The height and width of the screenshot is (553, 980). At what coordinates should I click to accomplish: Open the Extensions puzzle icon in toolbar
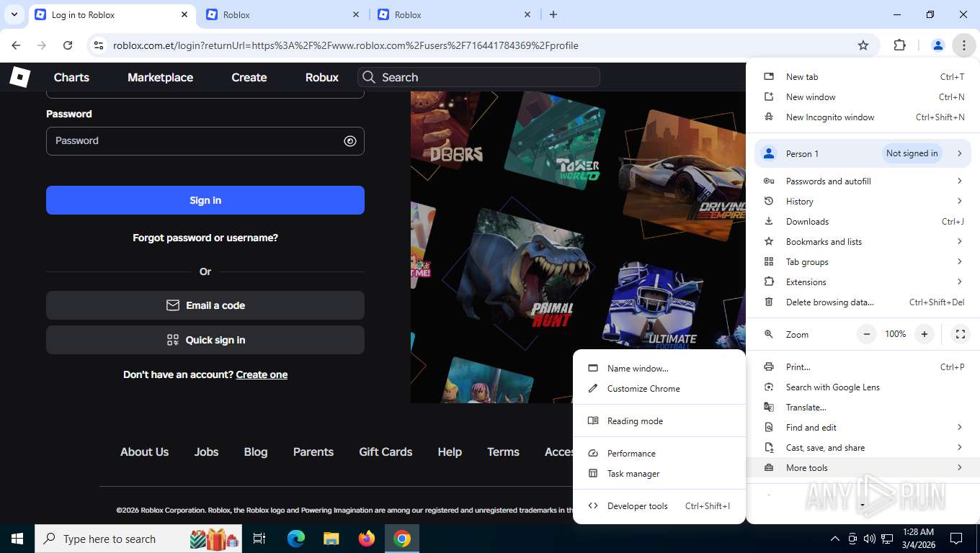tap(899, 45)
